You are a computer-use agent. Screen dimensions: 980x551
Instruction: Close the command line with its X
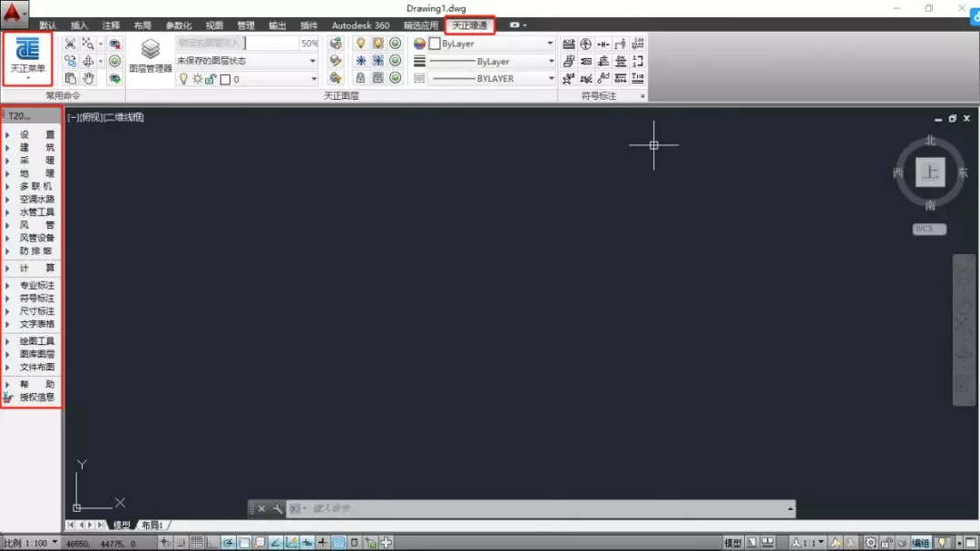click(x=262, y=508)
